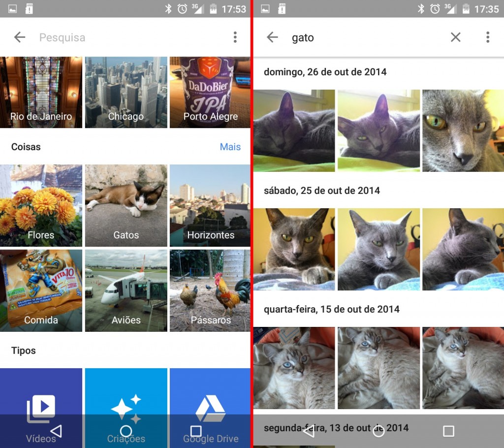This screenshot has width=504, height=448.
Task: Tap 3G signal icon in right status bar
Action: click(x=451, y=9)
